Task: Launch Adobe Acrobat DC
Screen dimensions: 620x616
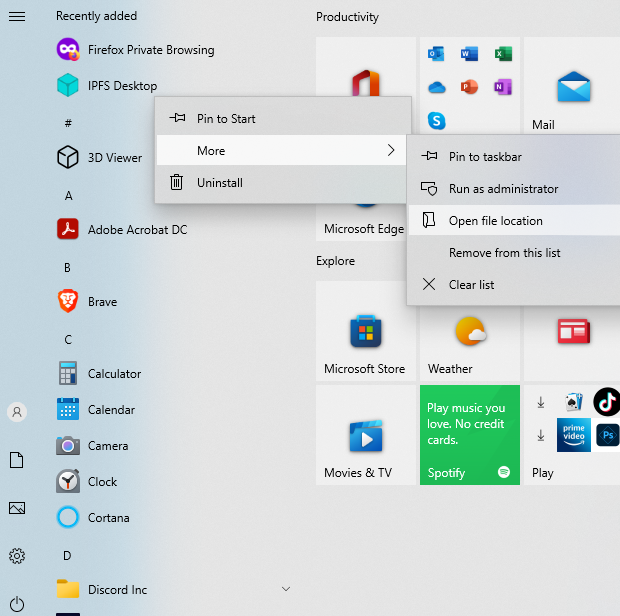Action: (x=122, y=229)
